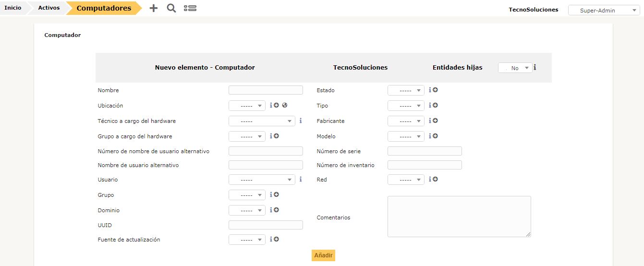Click the list view icon in breadcrumb bar

(190, 8)
